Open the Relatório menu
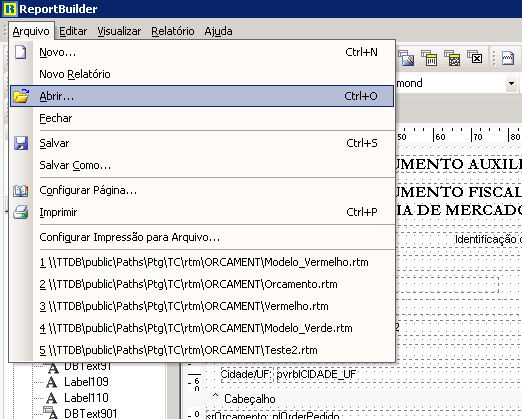 [173, 31]
